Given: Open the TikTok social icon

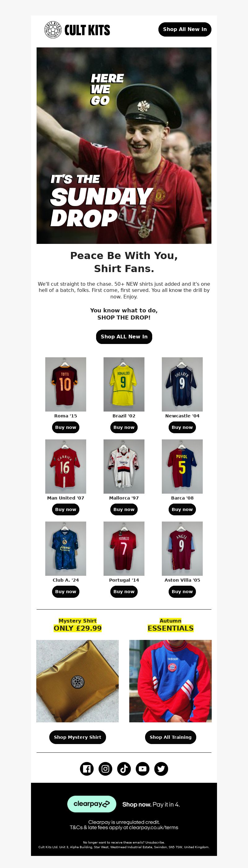Looking at the screenshot, I should (124, 769).
